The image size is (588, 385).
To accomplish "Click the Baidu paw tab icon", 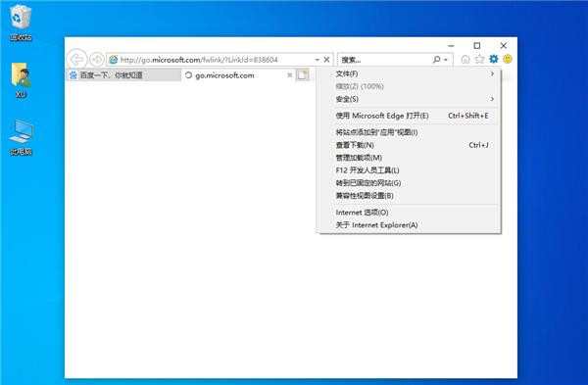I will point(73,75).
